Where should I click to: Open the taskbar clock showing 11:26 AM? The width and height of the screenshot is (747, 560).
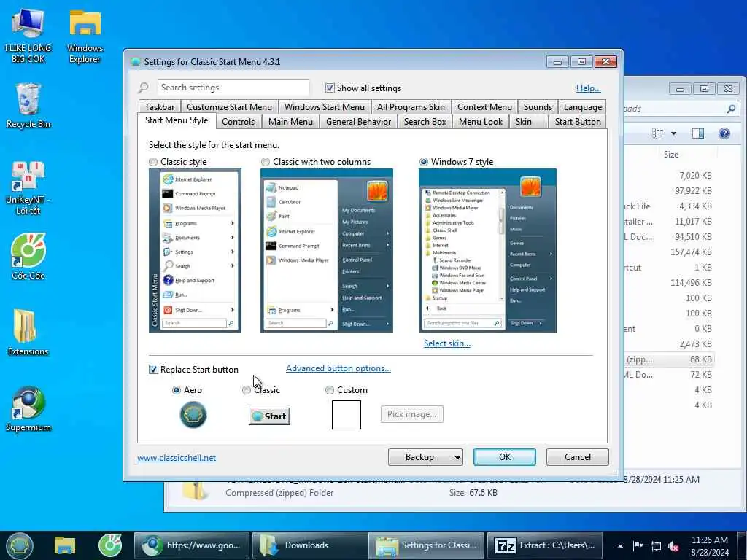(709, 546)
